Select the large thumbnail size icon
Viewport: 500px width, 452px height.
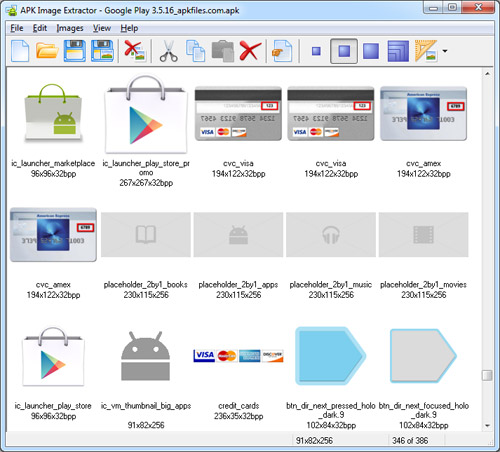tap(371, 51)
